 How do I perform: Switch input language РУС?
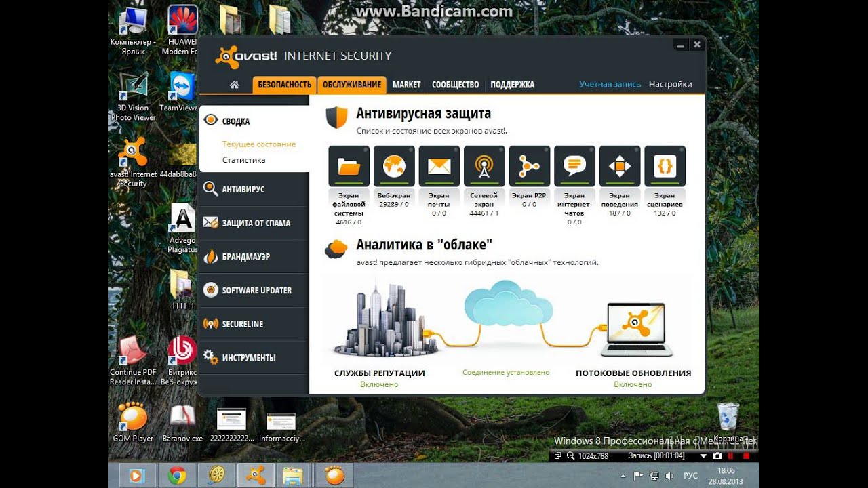click(x=690, y=476)
